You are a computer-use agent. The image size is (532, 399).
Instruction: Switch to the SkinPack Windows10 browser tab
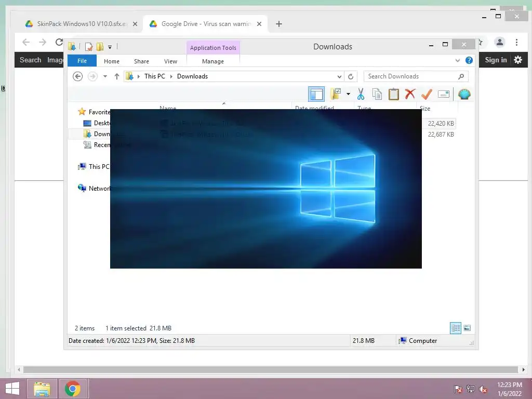click(82, 24)
